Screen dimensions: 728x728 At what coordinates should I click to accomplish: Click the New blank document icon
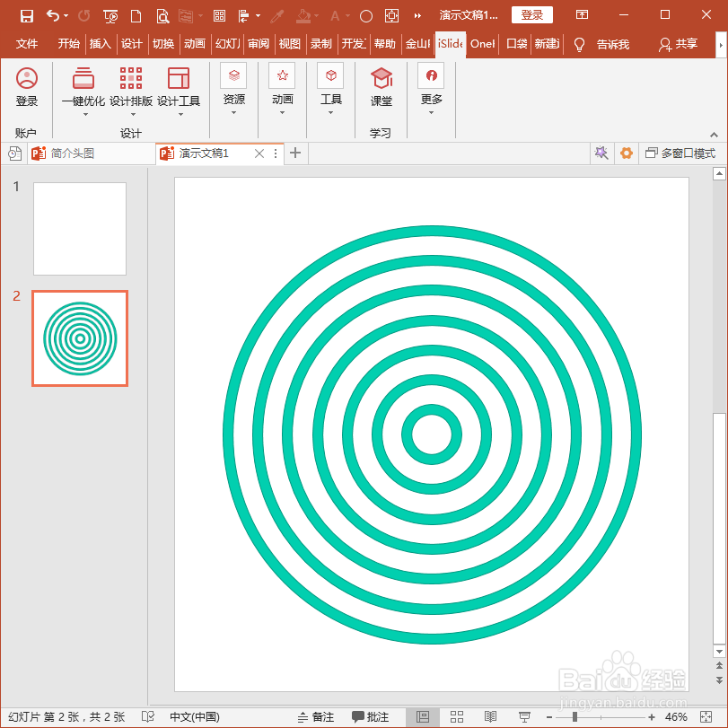(136, 16)
